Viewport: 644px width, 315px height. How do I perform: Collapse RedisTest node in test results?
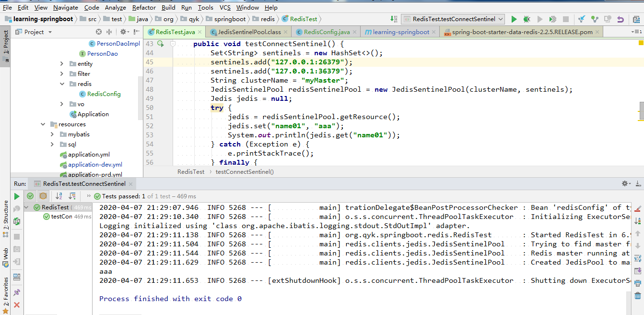tap(27, 207)
